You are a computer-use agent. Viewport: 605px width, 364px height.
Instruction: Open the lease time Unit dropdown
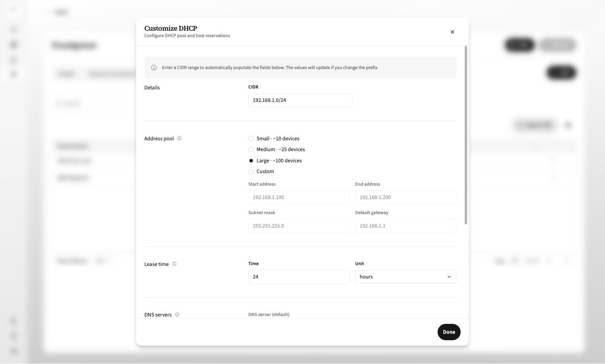(406, 277)
